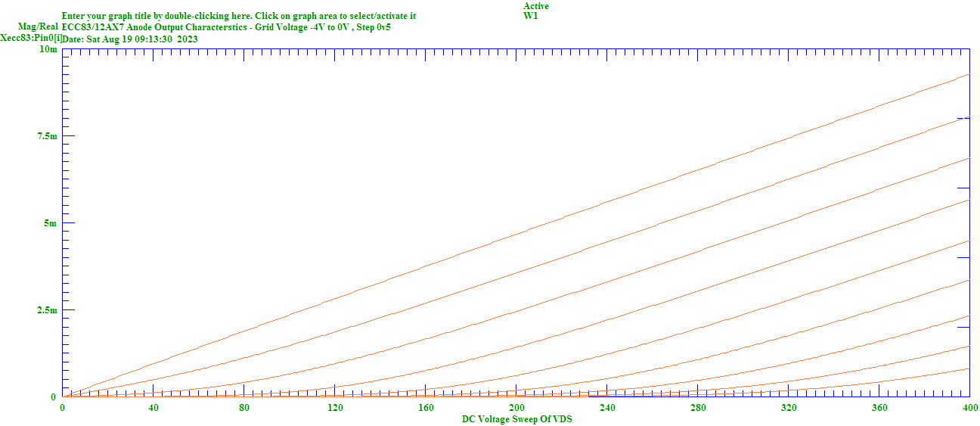Select the 120 x-axis tick label
The image size is (980, 426).
(335, 408)
